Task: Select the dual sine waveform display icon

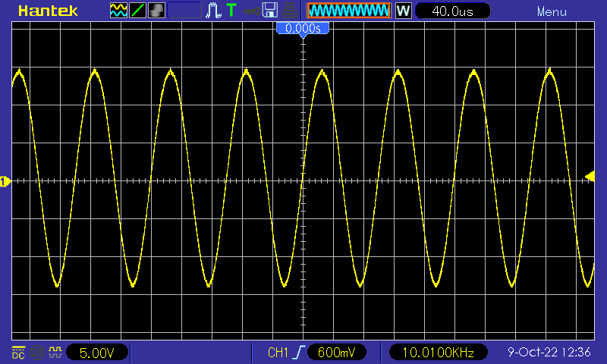Action: pos(118,11)
